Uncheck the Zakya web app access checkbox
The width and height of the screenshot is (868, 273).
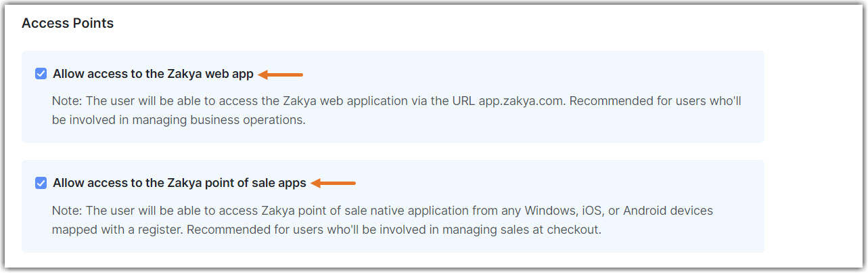41,74
